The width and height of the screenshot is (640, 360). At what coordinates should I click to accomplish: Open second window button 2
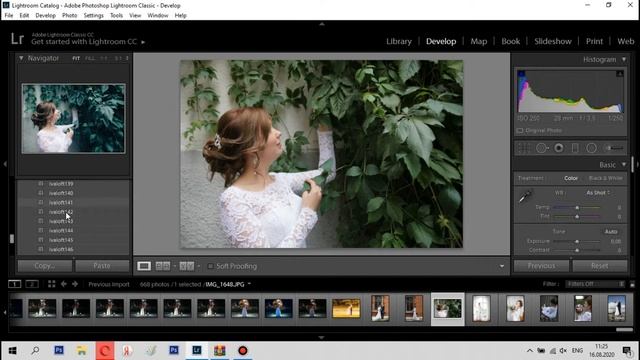click(32, 284)
